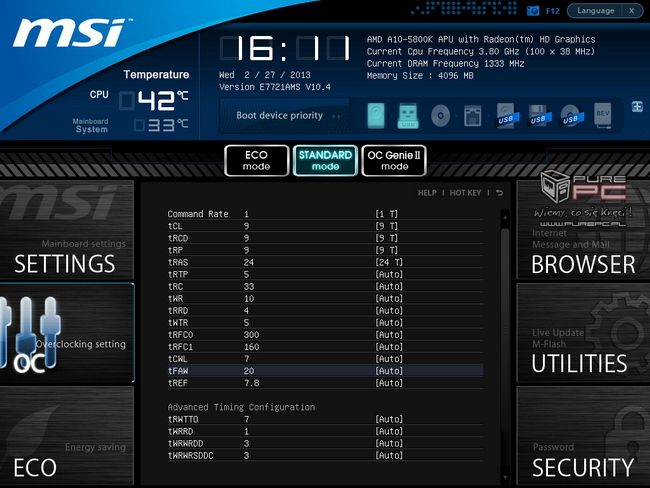Open the SETTINGS panel
This screenshot has width=650, height=488.
(66, 230)
